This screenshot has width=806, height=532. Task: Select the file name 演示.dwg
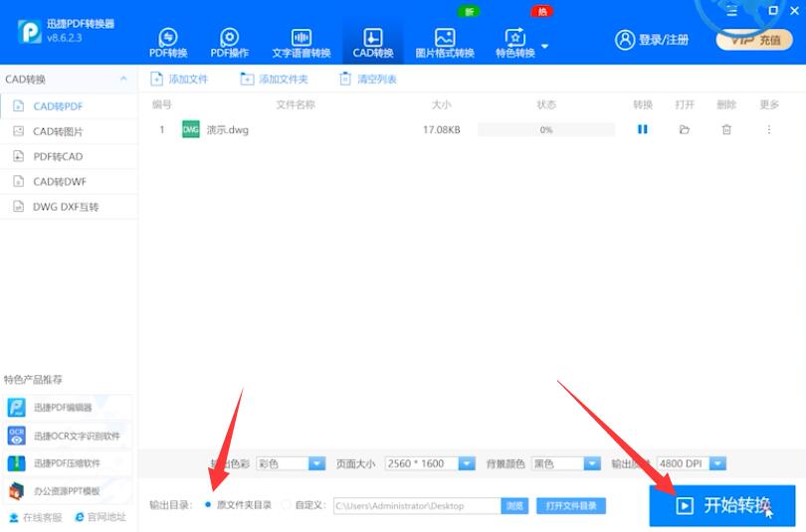227,130
